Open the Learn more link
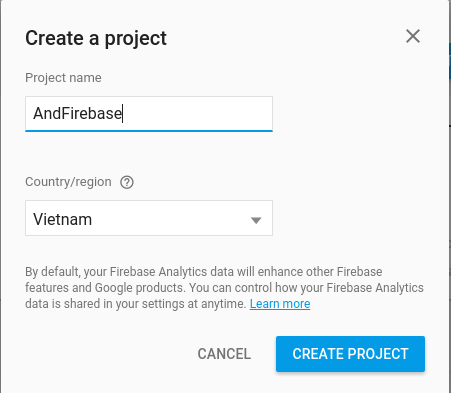The height and width of the screenshot is (393, 451). click(x=280, y=304)
